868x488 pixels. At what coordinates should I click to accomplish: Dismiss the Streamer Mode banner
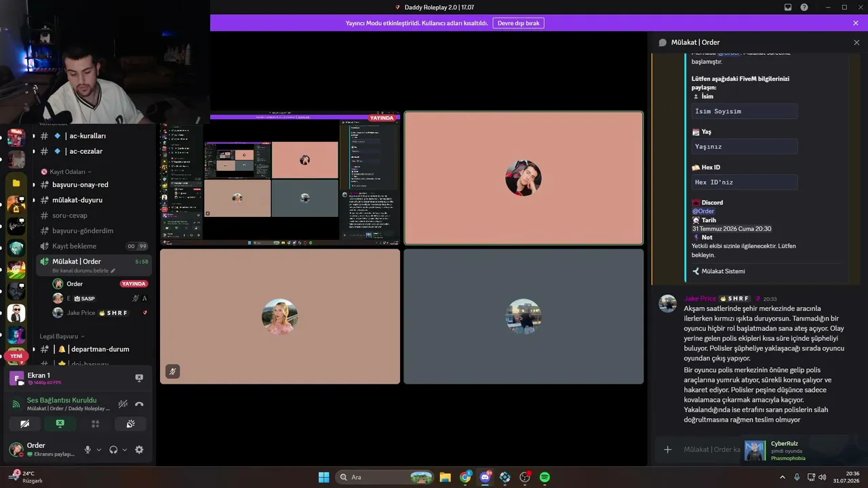[x=856, y=23]
